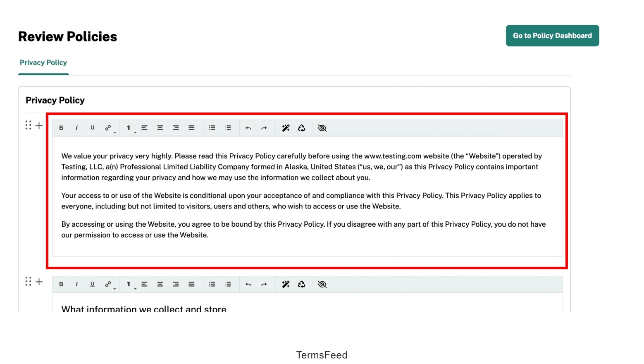644x364 pixels.
Task: Redo change in second editor toolbar
Action: pos(264,284)
